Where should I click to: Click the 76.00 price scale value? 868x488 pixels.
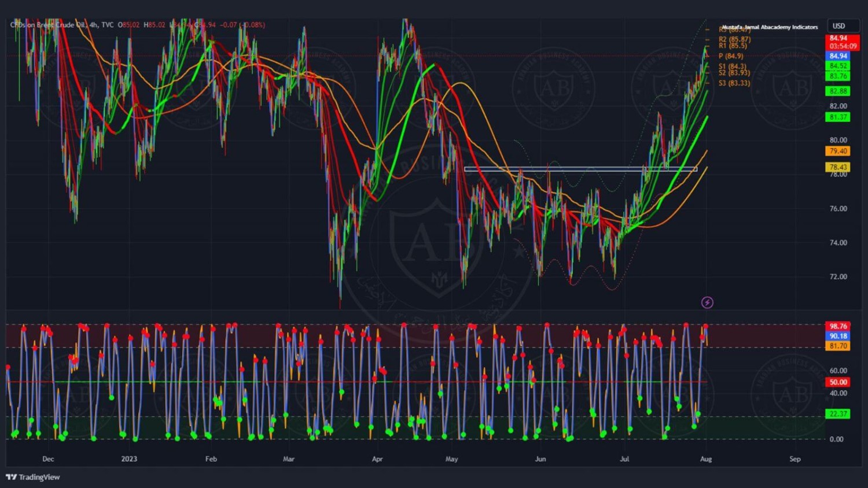(x=838, y=209)
